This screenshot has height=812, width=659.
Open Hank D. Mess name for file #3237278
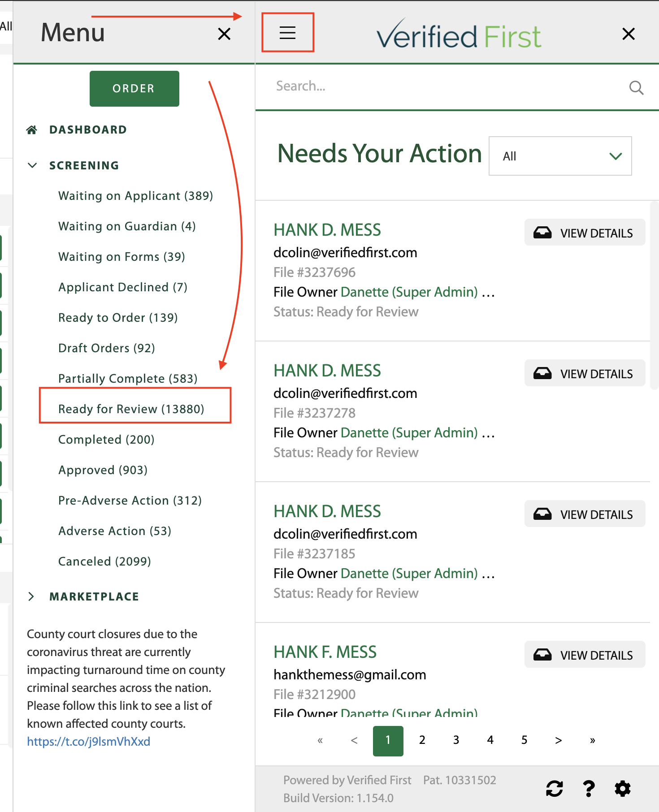(x=327, y=371)
